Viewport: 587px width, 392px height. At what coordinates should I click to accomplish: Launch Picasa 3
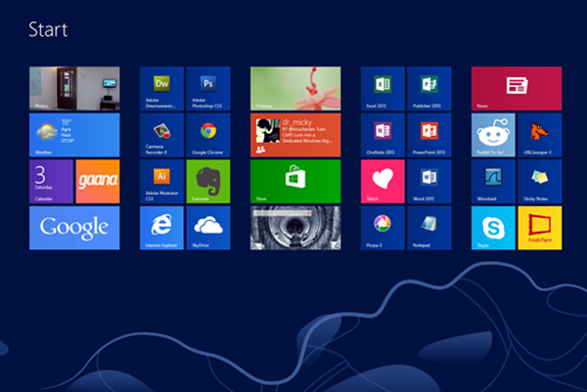[x=383, y=228]
